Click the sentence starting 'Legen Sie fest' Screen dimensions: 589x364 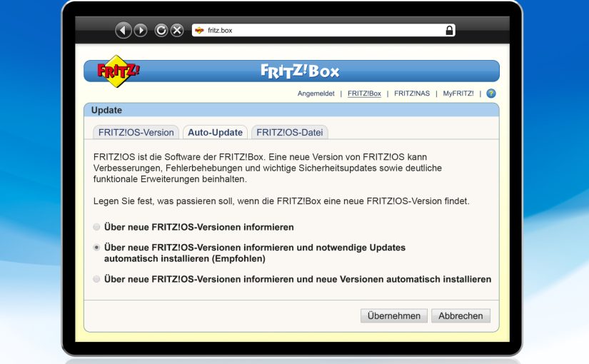281,201
